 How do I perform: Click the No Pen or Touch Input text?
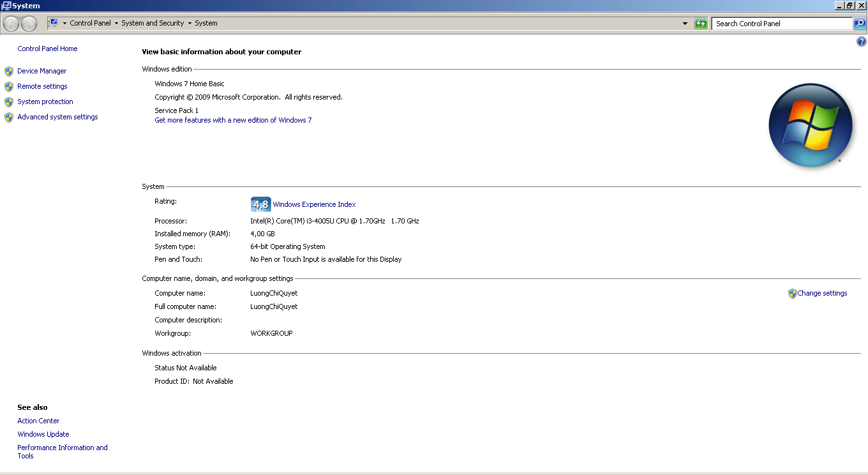(x=325, y=259)
